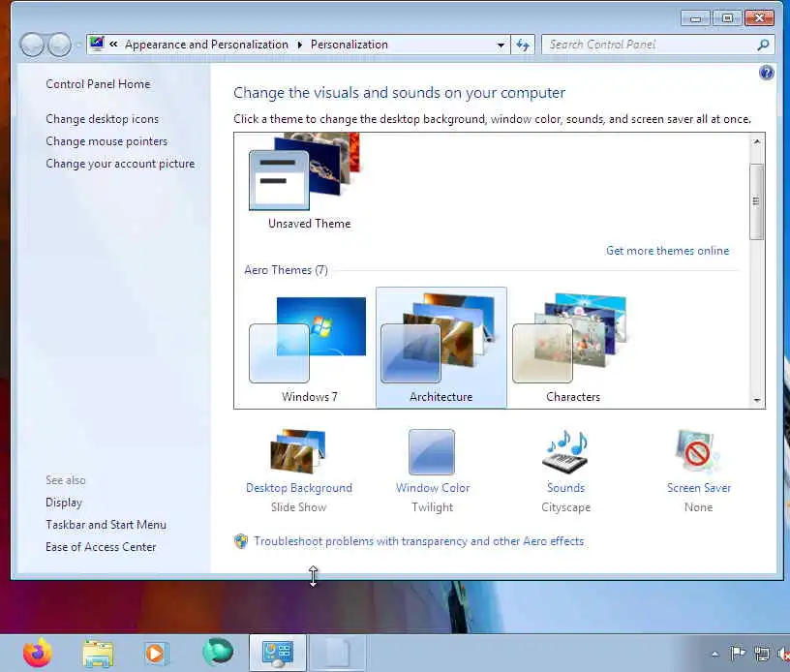Click the Help question mark icon

pyautogui.click(x=767, y=73)
